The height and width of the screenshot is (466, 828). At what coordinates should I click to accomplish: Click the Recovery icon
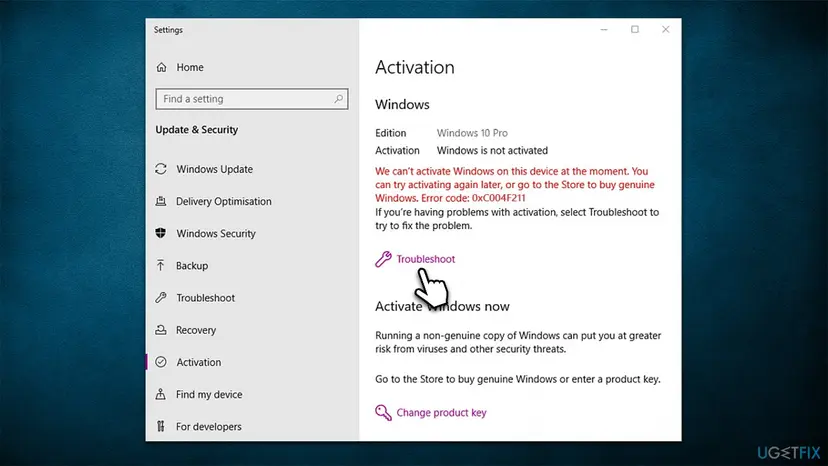161,330
